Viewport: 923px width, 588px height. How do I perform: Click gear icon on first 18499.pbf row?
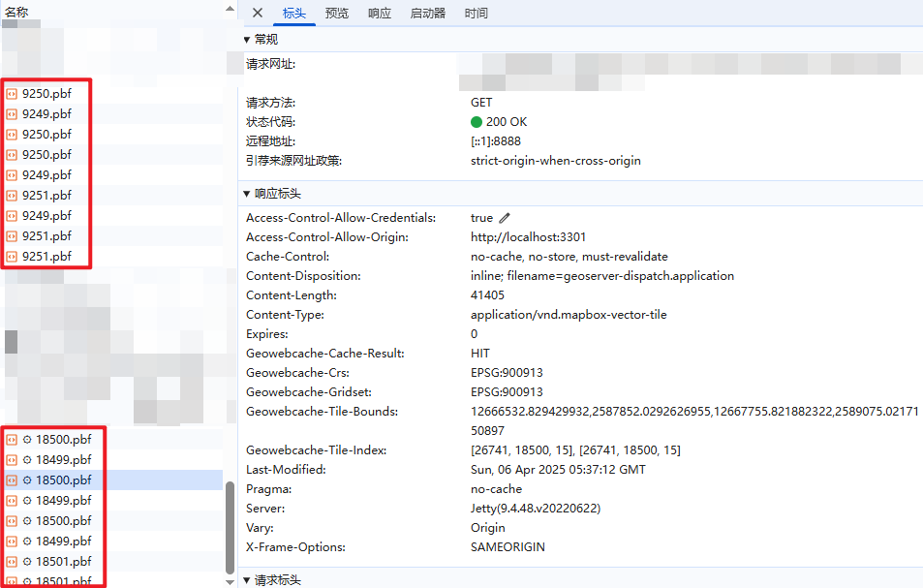pos(27,460)
